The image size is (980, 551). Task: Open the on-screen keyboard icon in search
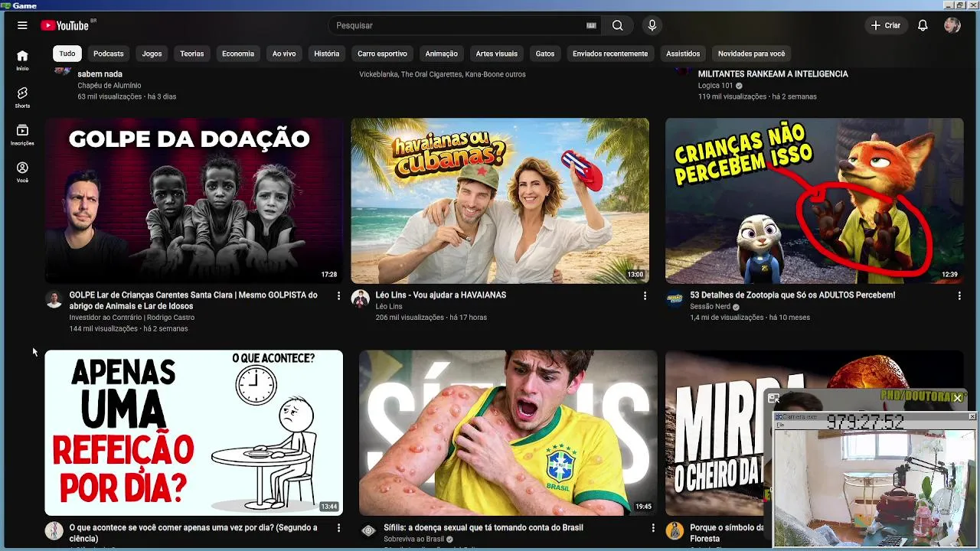pyautogui.click(x=591, y=25)
